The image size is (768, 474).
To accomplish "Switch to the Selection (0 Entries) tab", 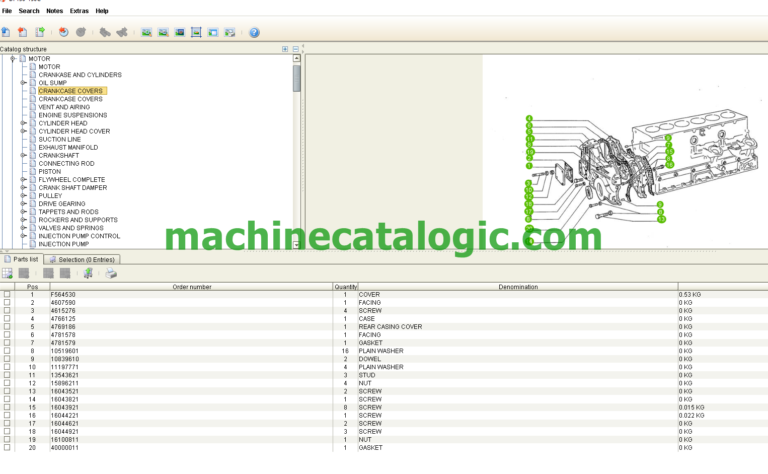I will (82, 260).
